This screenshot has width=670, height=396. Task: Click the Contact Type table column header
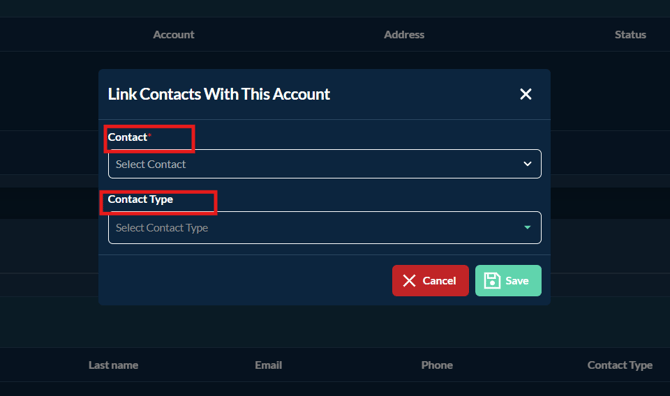coord(620,365)
